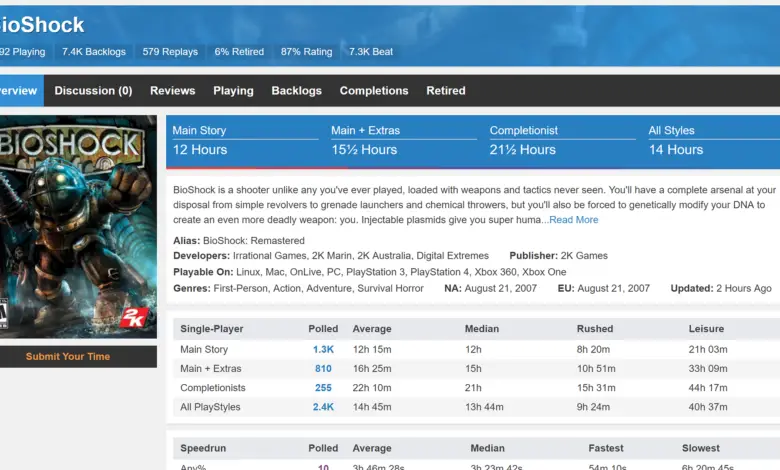Switch to the Reviews tab
This screenshot has height=470, width=780.
[x=173, y=91]
